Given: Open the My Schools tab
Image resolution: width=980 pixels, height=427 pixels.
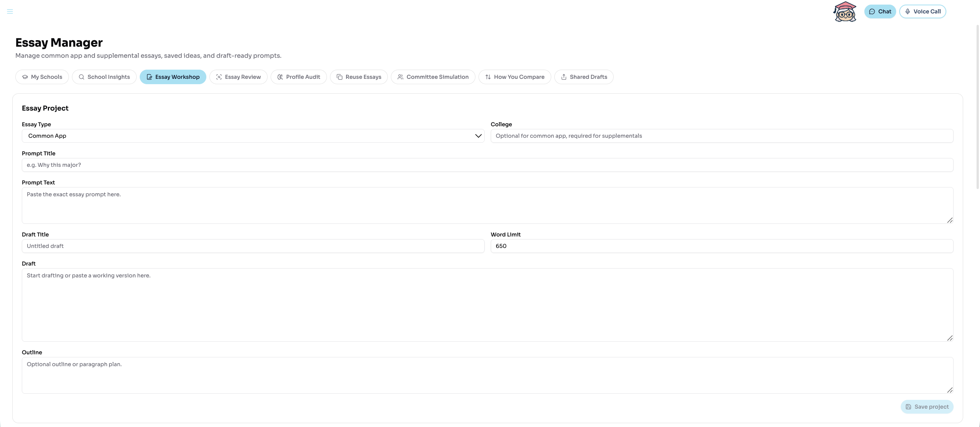Looking at the screenshot, I should [x=42, y=77].
